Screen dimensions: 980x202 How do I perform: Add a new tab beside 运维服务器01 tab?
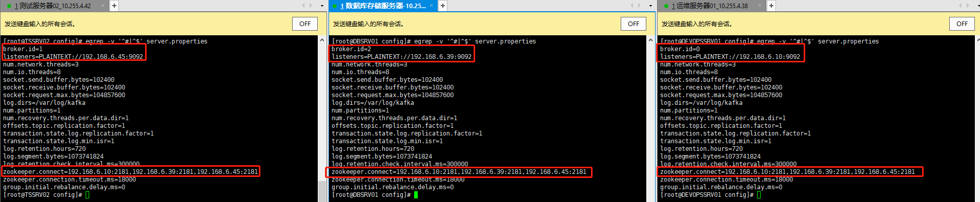(771, 6)
